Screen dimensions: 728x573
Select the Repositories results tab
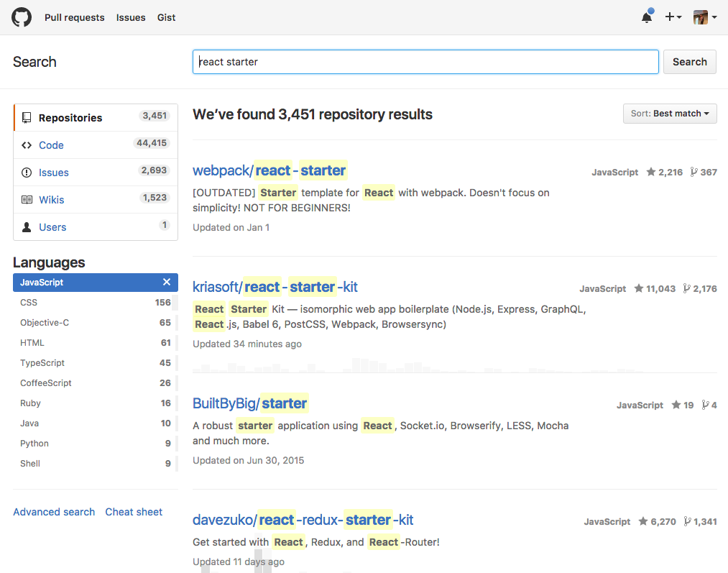point(96,117)
